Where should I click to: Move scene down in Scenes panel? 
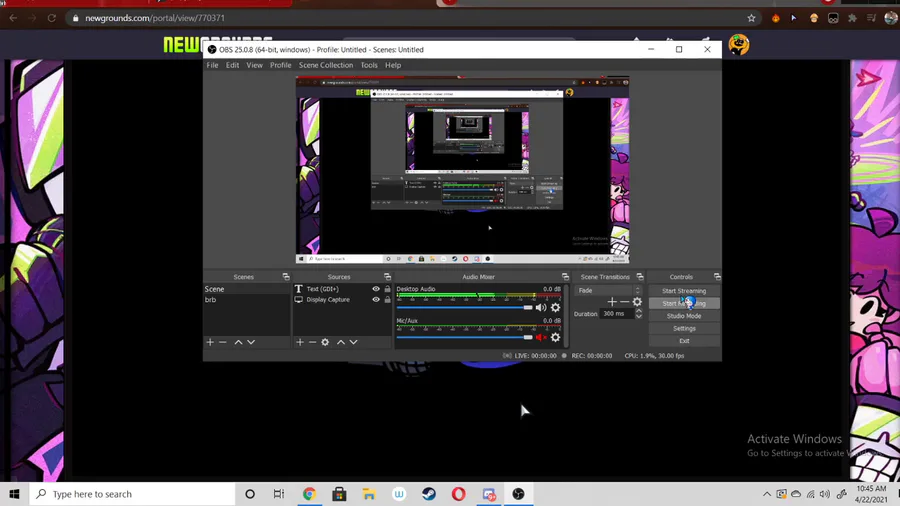tap(251, 342)
